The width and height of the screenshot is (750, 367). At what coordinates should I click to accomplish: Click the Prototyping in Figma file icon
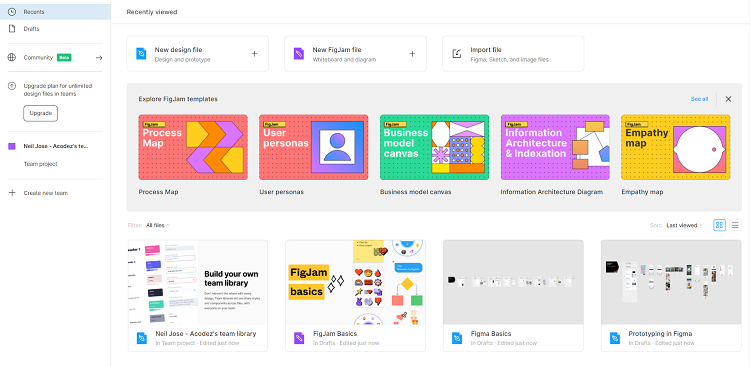point(615,338)
